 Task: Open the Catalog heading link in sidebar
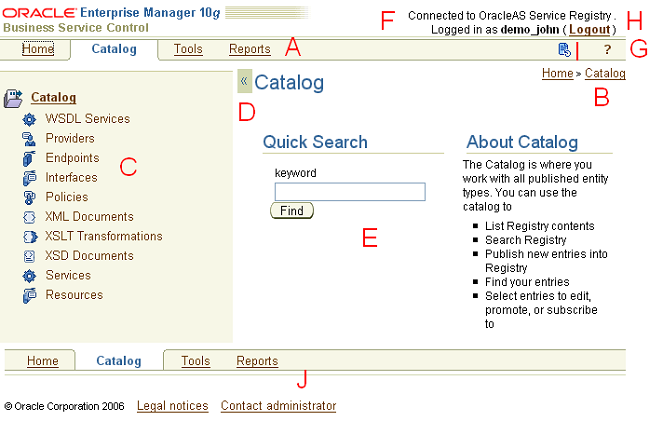[53, 97]
